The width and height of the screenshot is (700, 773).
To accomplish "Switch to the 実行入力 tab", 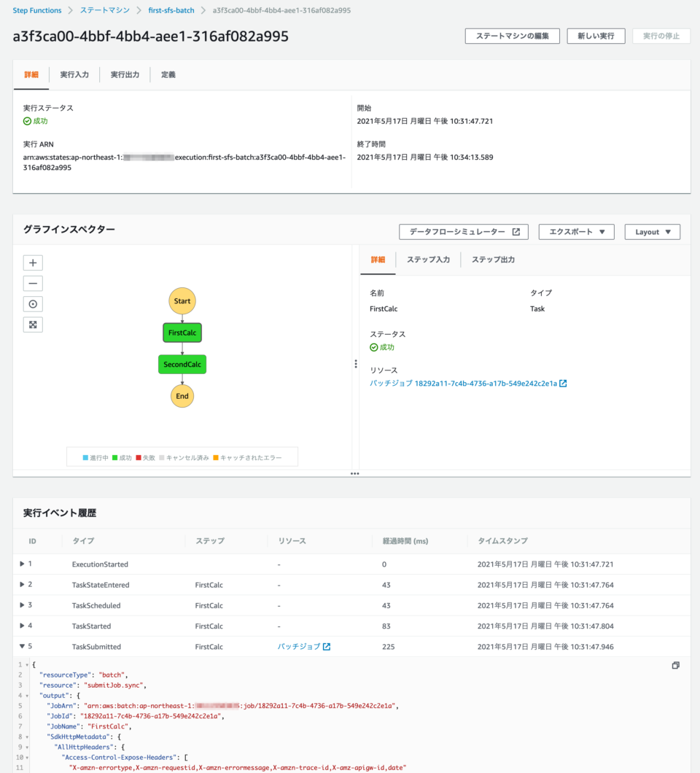I will (x=74, y=75).
